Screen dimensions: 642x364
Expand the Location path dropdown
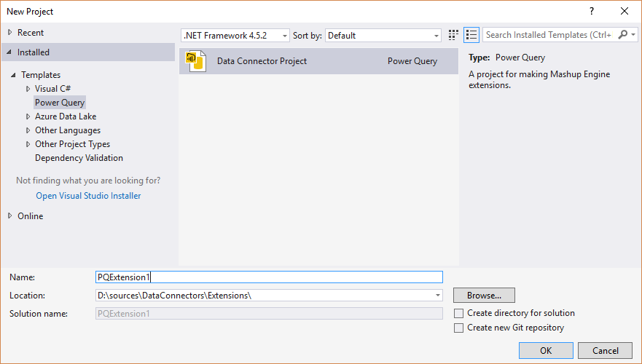438,296
